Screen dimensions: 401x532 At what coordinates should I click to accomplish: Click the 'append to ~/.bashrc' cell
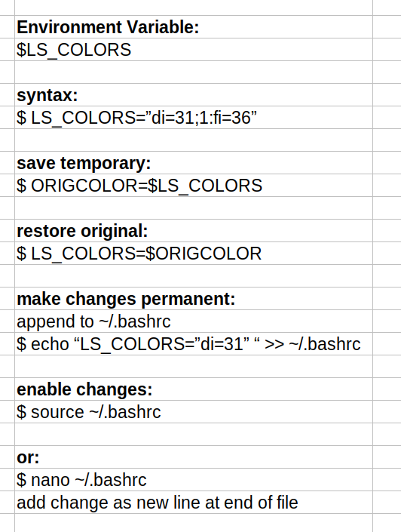pyautogui.click(x=194, y=321)
